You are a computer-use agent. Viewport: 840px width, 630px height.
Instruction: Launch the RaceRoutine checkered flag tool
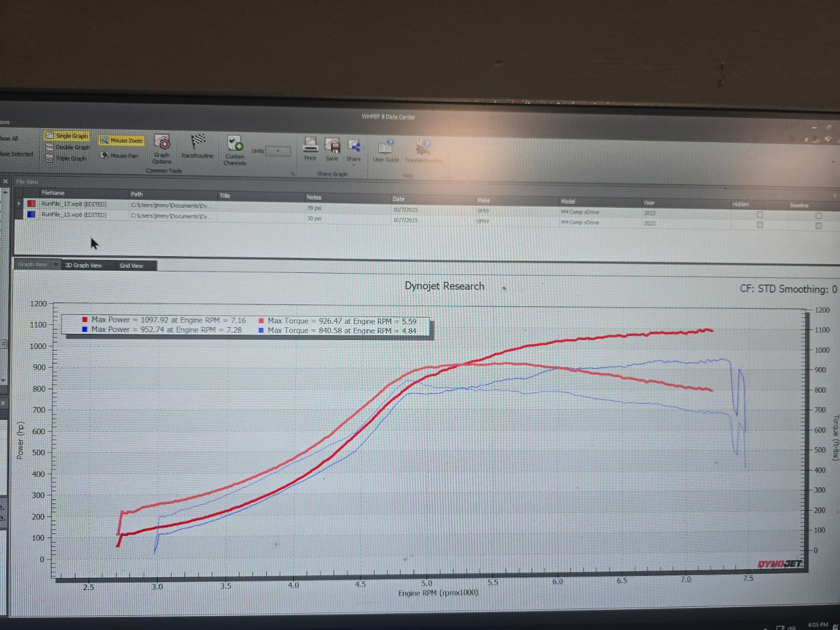[x=197, y=146]
